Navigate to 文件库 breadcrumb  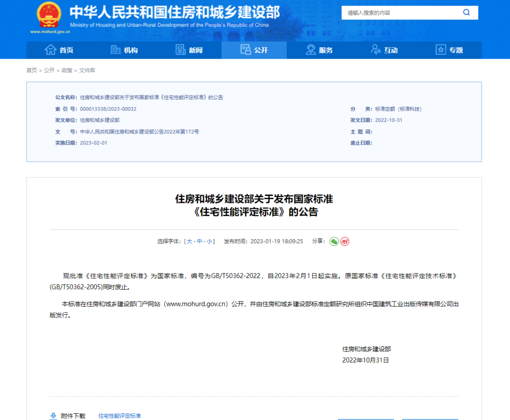coord(87,70)
